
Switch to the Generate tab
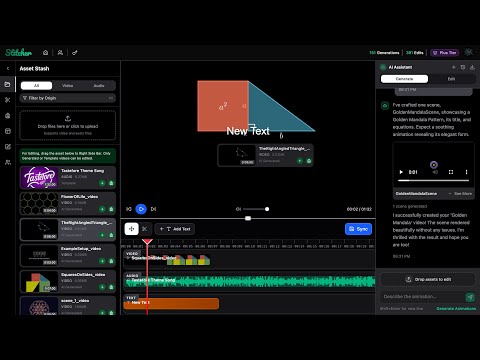click(x=404, y=79)
